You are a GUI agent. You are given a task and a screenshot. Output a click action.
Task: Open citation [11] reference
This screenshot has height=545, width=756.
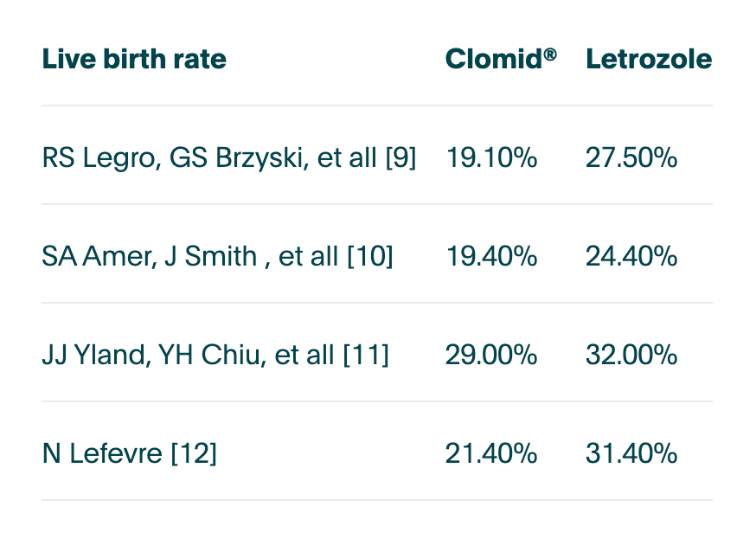click(366, 355)
